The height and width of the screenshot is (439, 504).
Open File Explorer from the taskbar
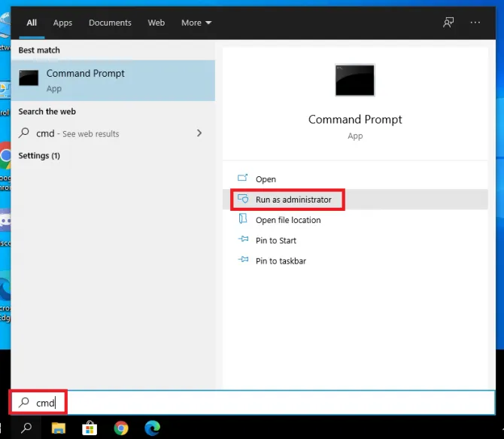tap(59, 428)
